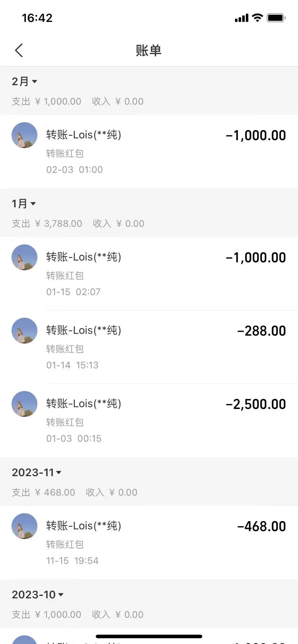Tap the back arrow icon
298x644 pixels.
pyautogui.click(x=19, y=50)
